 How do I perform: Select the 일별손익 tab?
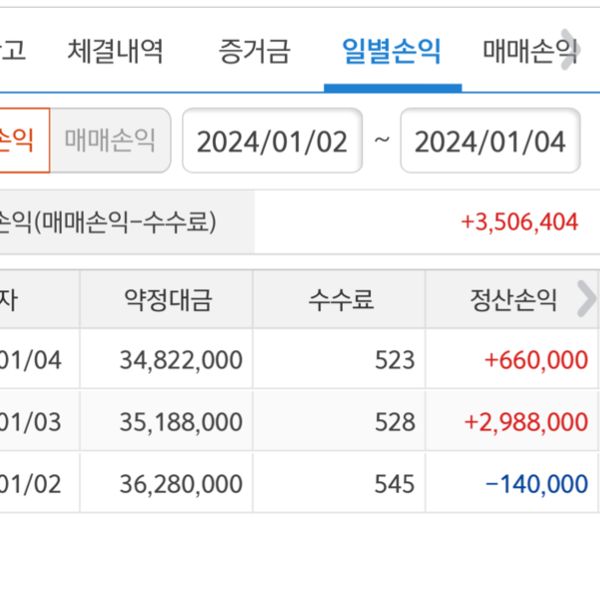391,50
